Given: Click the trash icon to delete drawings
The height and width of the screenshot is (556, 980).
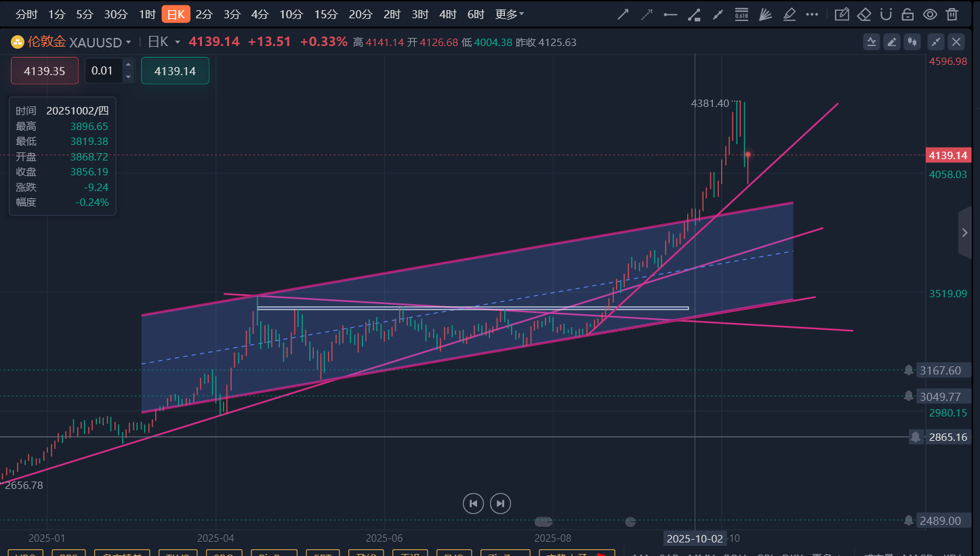Looking at the screenshot, I should (x=952, y=14).
